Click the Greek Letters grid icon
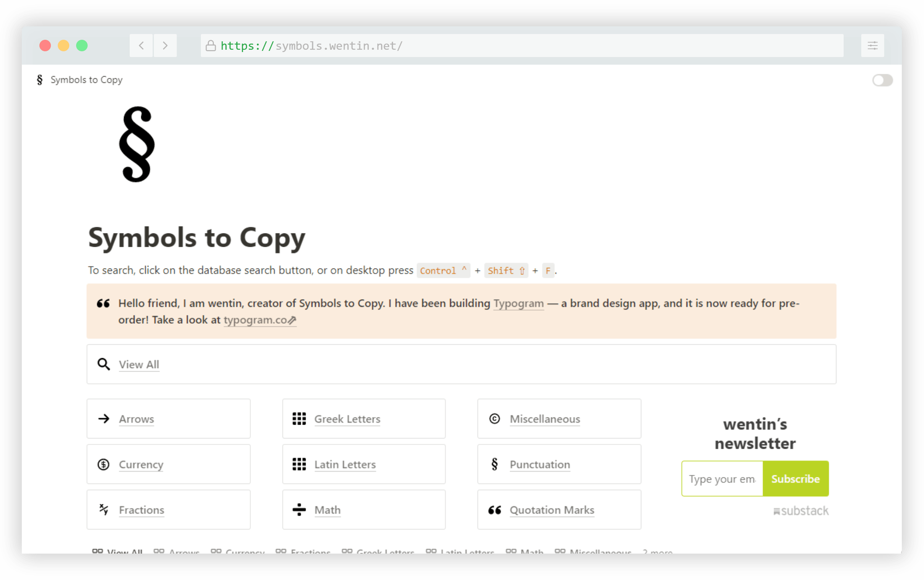 [299, 419]
